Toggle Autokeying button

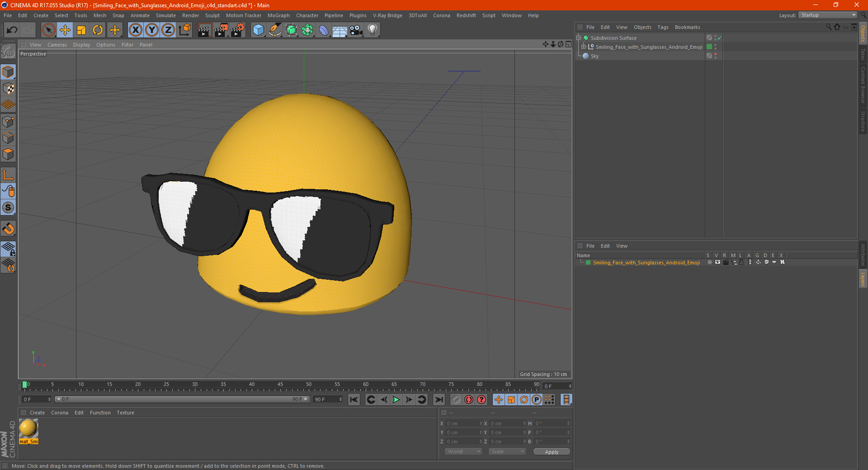[x=469, y=399]
